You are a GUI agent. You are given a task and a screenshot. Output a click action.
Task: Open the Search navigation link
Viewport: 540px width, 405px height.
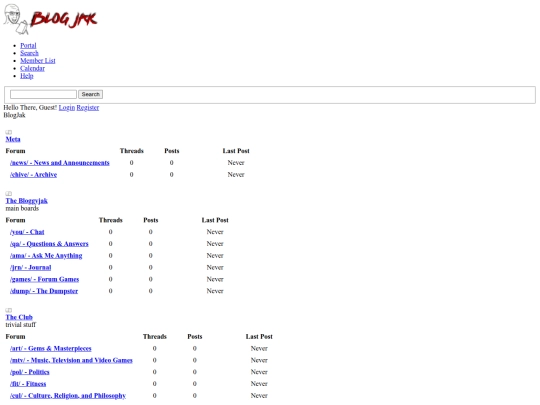pyautogui.click(x=29, y=53)
